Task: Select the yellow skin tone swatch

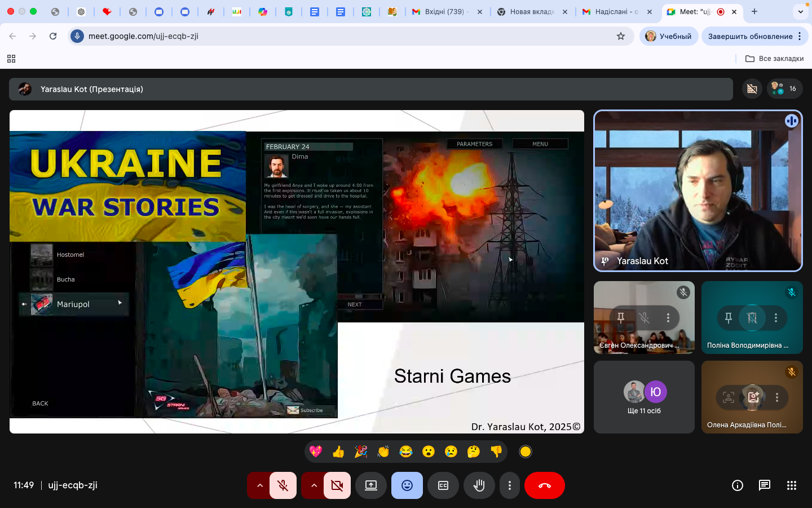Action: point(526,452)
